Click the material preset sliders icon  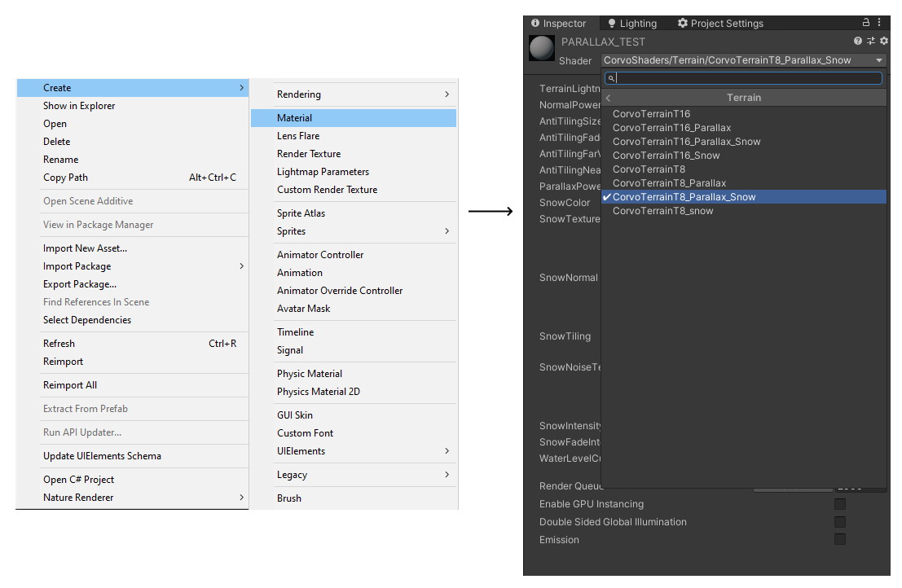pyautogui.click(x=871, y=41)
